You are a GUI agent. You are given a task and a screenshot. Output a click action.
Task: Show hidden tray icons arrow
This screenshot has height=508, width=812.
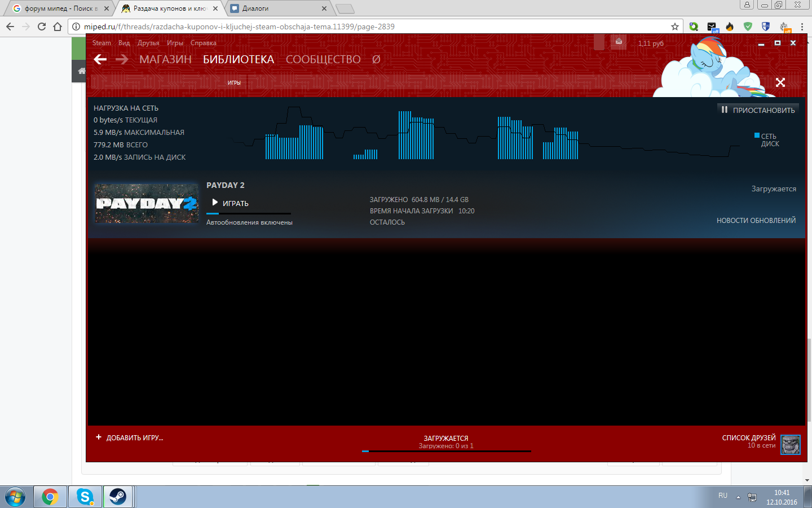[738, 497]
